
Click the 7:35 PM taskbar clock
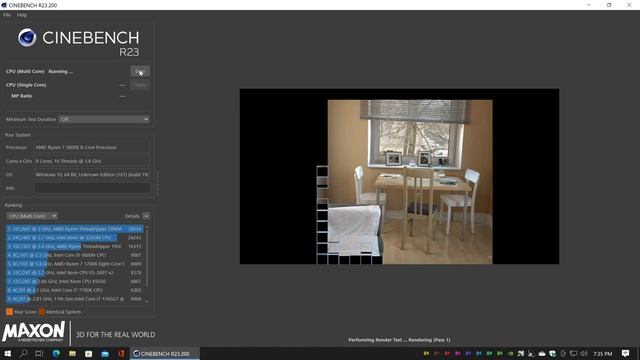pyautogui.click(x=602, y=353)
